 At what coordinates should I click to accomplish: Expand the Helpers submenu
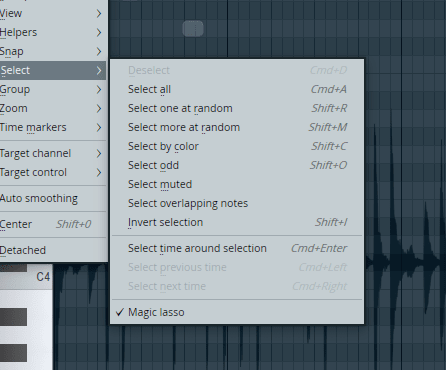(53, 33)
